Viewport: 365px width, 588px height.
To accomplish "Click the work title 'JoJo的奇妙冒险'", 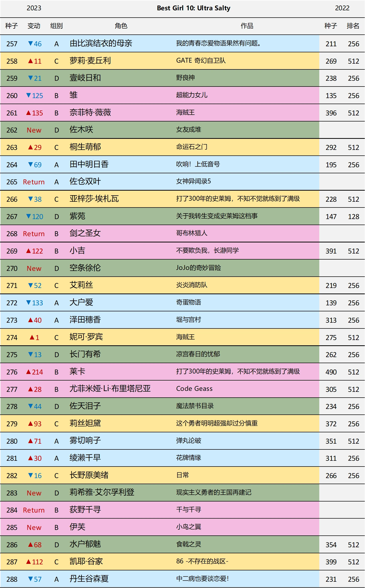I will point(199,268).
